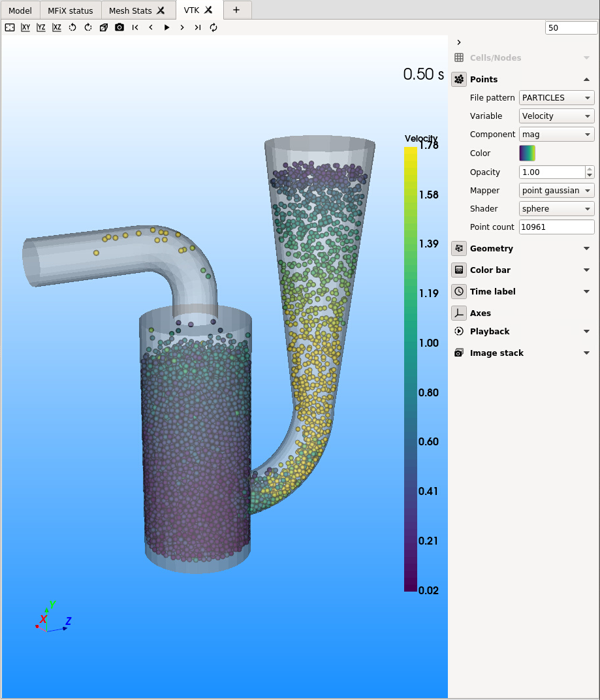
Task: Toggle Geometry visibility button
Action: (x=459, y=248)
